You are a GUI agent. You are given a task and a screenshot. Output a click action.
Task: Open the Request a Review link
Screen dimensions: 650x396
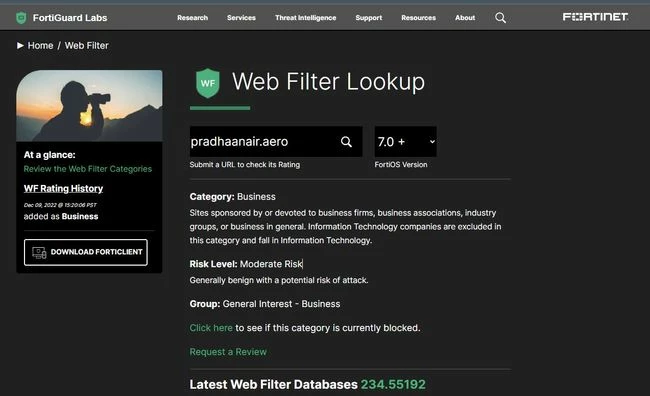click(x=228, y=352)
